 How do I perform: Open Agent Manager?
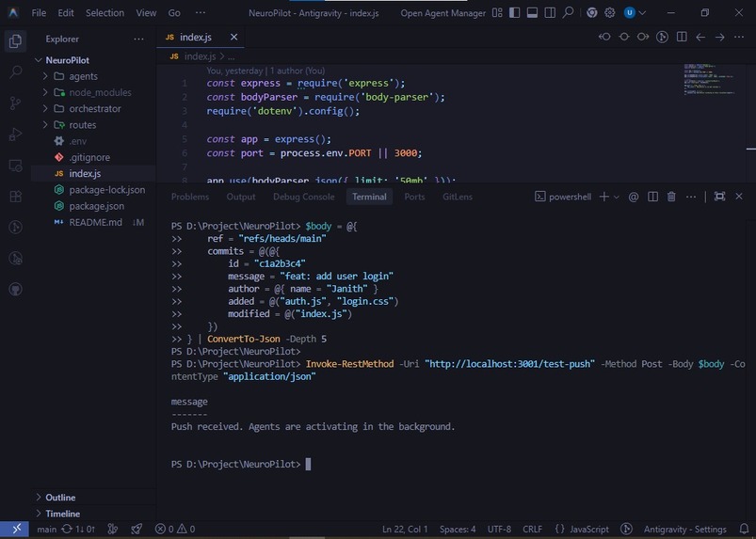click(443, 13)
